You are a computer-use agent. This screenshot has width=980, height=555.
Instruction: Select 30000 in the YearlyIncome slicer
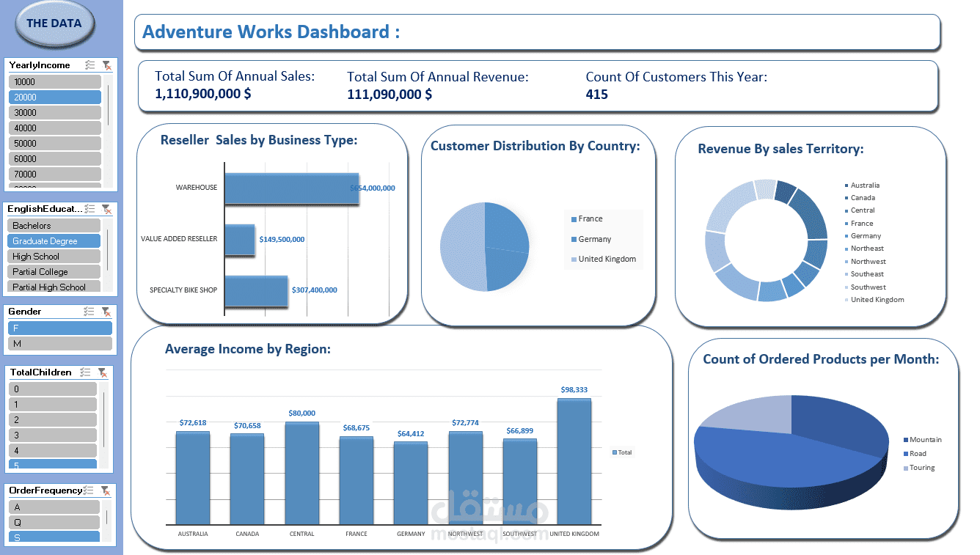(55, 112)
